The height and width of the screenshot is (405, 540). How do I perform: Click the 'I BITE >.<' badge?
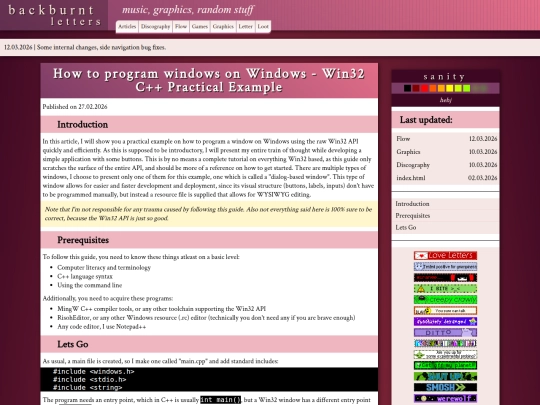[x=445, y=289]
